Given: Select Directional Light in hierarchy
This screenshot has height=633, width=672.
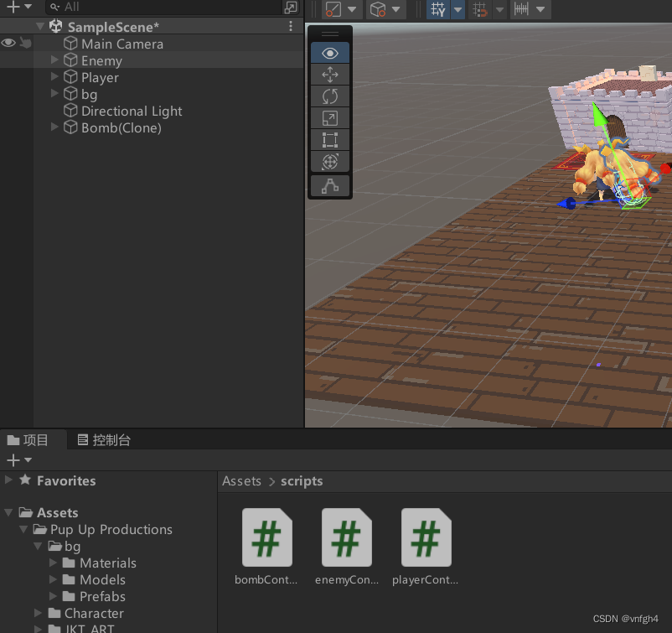Looking at the screenshot, I should (132, 111).
